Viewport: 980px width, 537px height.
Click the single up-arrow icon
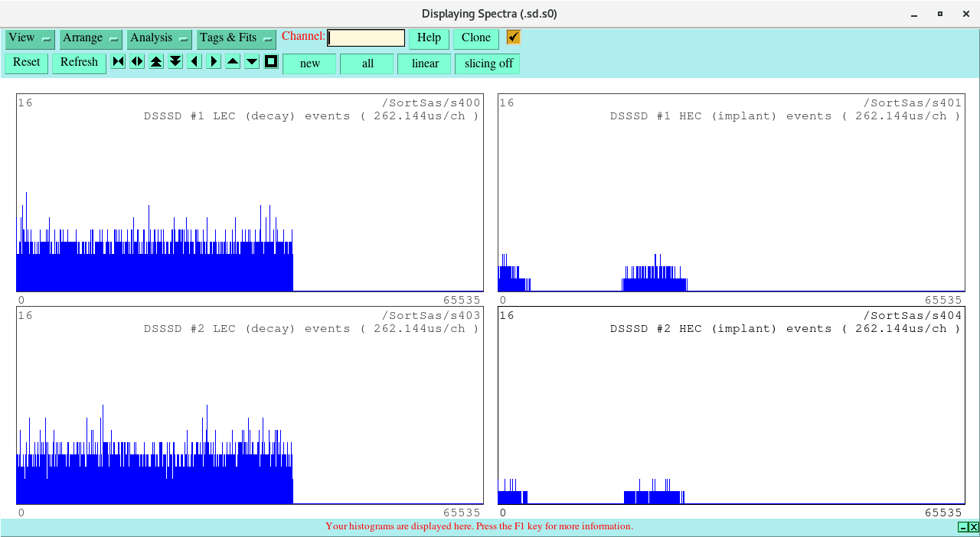(233, 62)
